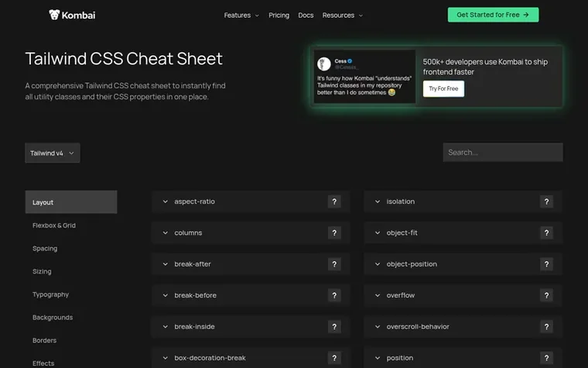Click the Kombai brand name text
Image resolution: width=588 pixels, height=368 pixels.
(x=78, y=15)
